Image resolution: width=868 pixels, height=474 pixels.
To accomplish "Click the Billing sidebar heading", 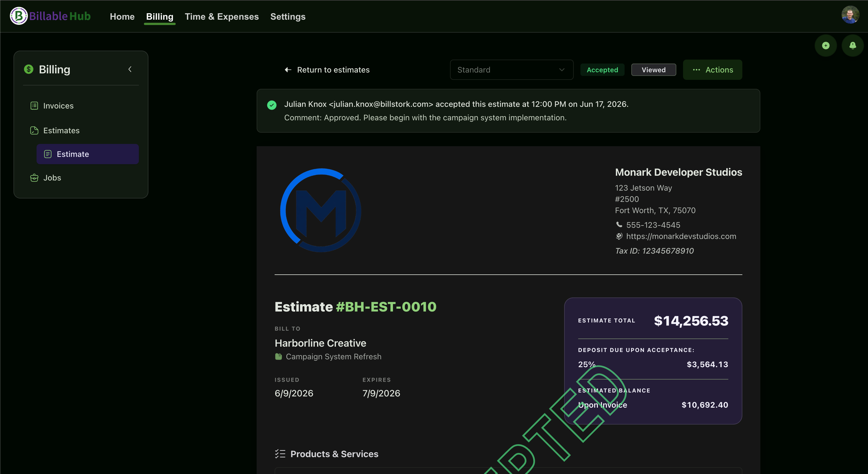I will (x=54, y=69).
